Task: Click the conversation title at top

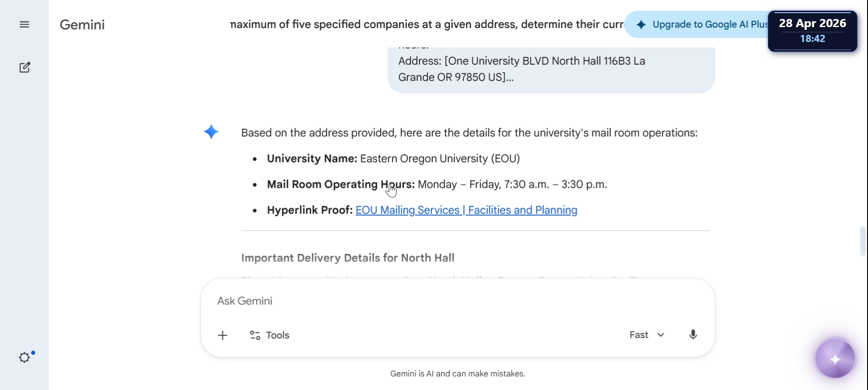Action: point(427,24)
